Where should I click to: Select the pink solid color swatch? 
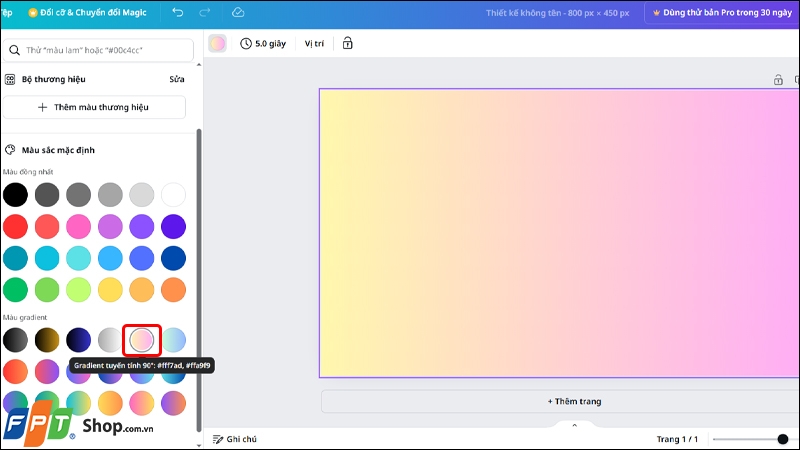point(79,227)
